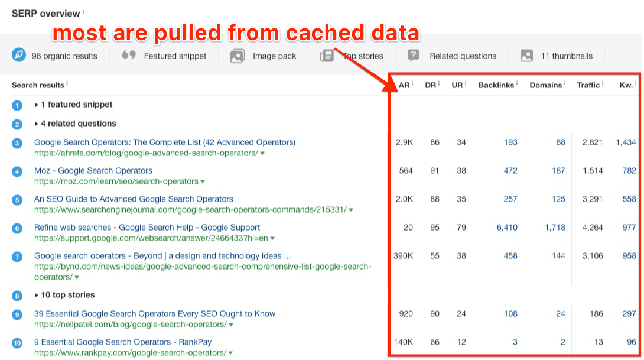Select the Featured snippet filter

point(164,56)
